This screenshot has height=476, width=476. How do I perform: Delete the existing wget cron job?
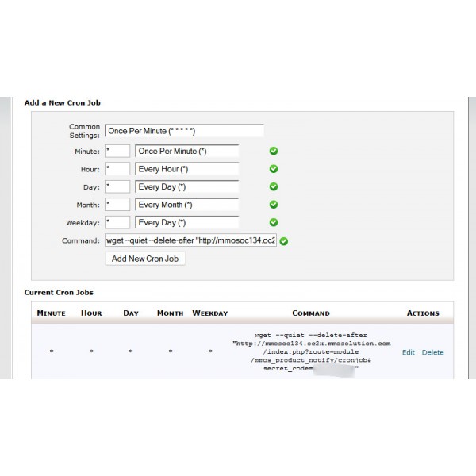tap(433, 352)
